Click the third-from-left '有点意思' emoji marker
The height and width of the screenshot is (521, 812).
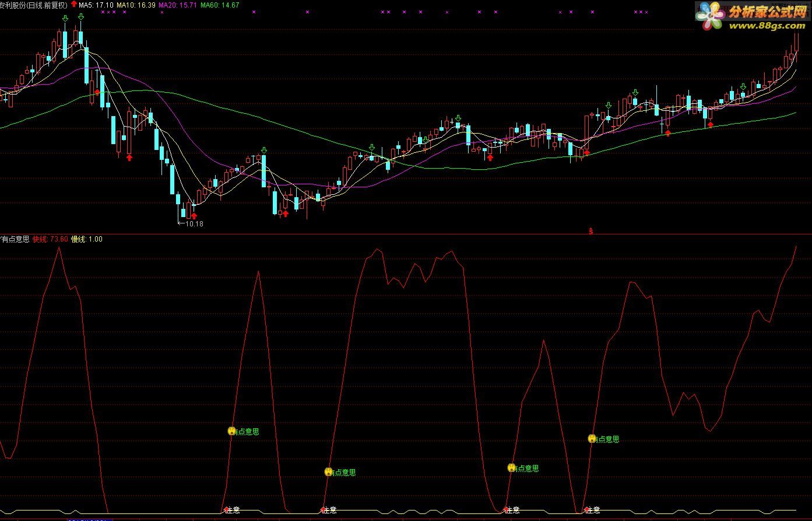point(511,468)
